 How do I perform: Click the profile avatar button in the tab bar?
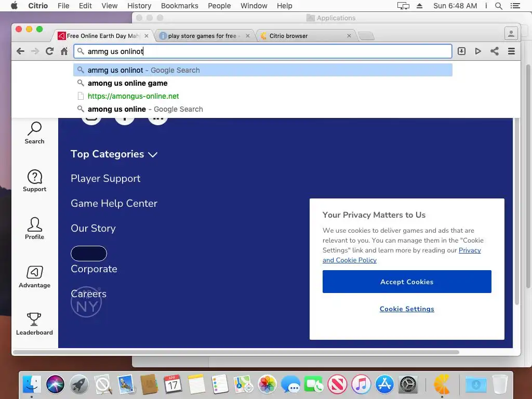[x=511, y=33]
